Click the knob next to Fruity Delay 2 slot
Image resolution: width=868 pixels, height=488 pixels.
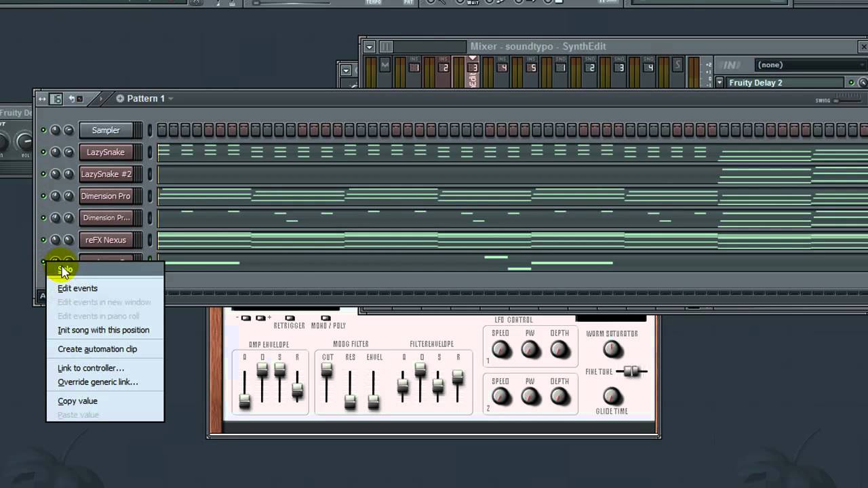coord(862,83)
